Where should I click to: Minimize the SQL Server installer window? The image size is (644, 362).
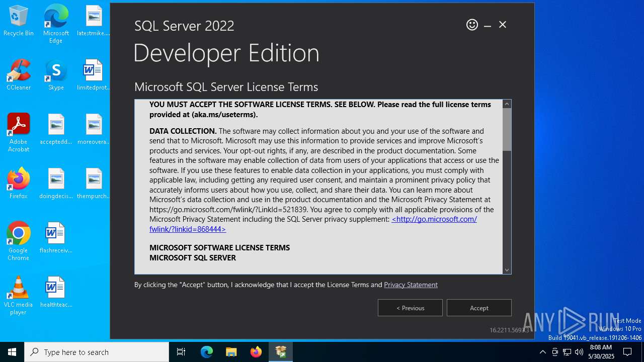tap(488, 25)
